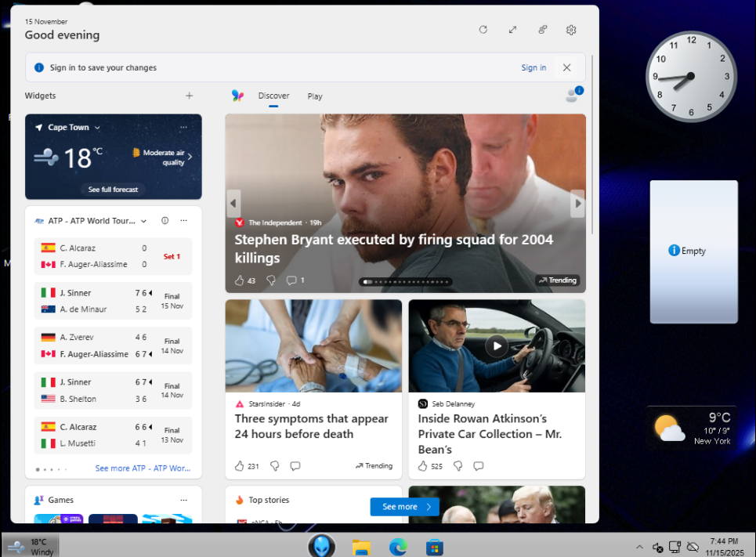This screenshot has height=557, width=756.
Task: Click the See more button
Action: [404, 507]
